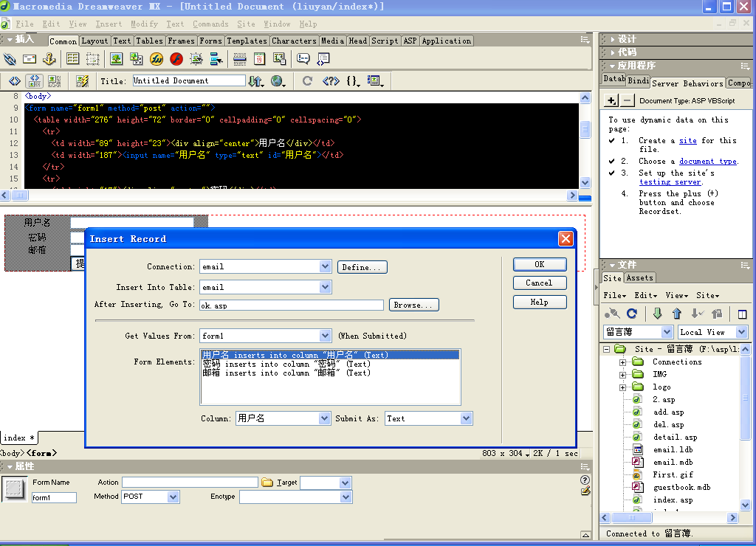The image size is (756, 546).
Task: Click the blue Put Files arrow
Action: point(676,314)
